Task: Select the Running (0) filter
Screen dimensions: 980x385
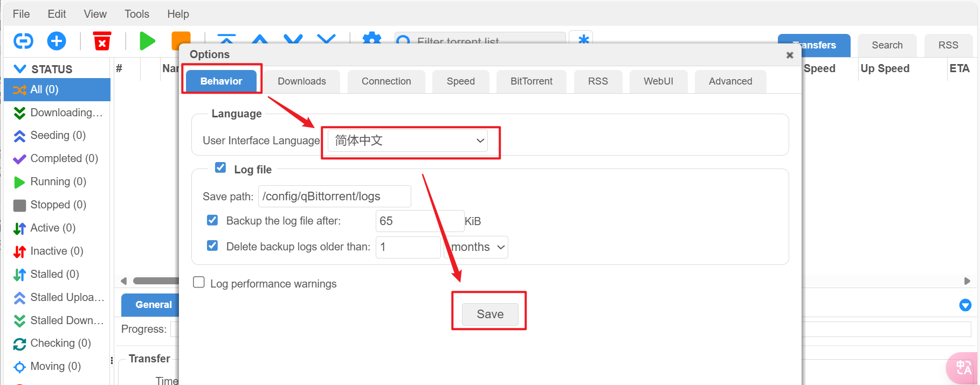Action: (57, 181)
